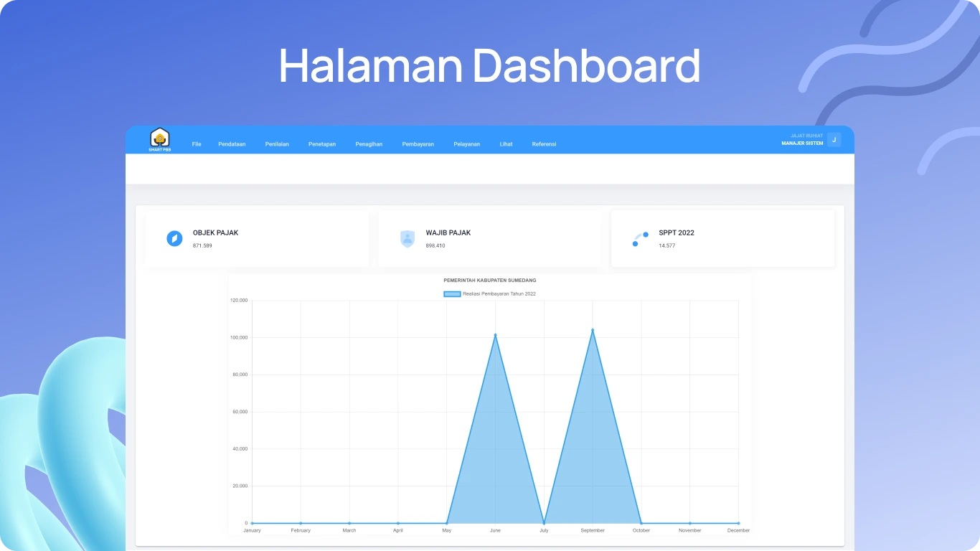Click the Smart PBB house logo
The image size is (980, 551).
click(x=159, y=138)
